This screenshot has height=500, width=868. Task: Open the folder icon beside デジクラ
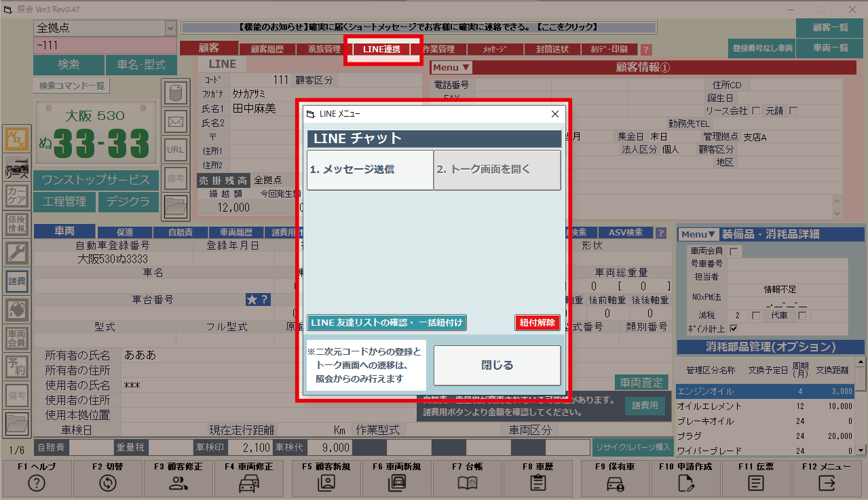(x=176, y=206)
